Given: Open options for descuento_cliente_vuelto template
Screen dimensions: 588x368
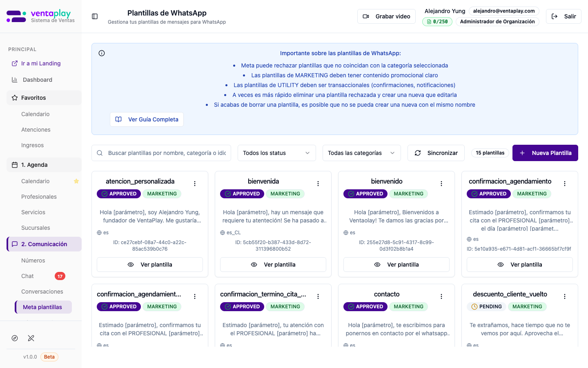Looking at the screenshot, I should coord(565,296).
